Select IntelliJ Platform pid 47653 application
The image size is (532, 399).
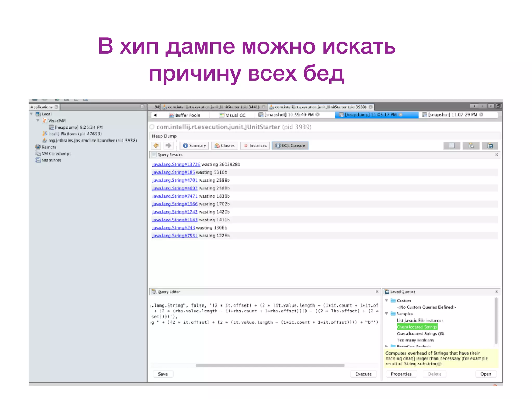75,134
